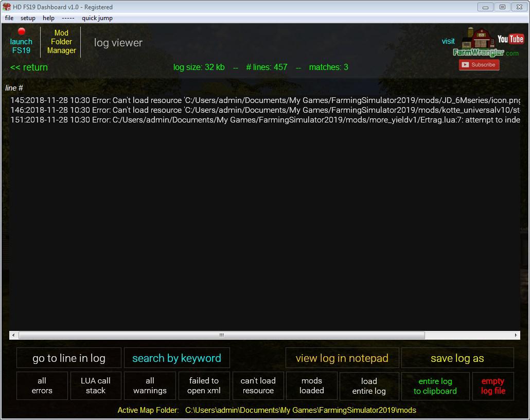The height and width of the screenshot is (420, 530).
Task: Open the help menu
Action: (x=48, y=18)
